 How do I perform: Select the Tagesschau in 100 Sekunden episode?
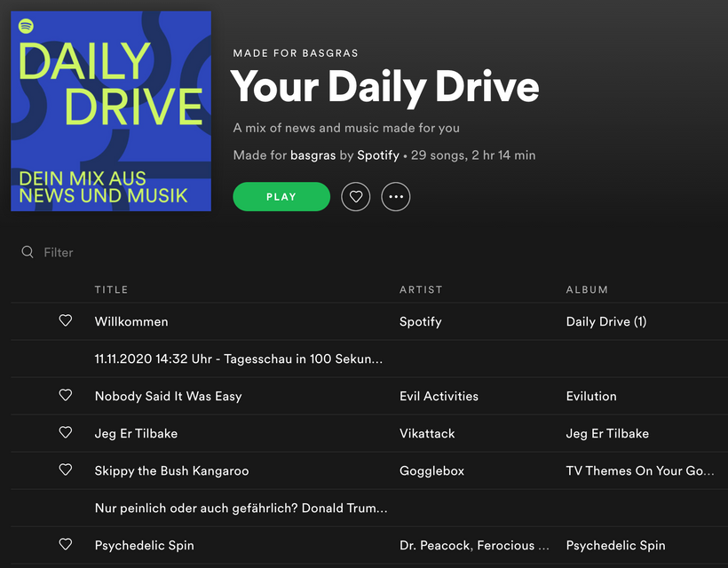239,359
